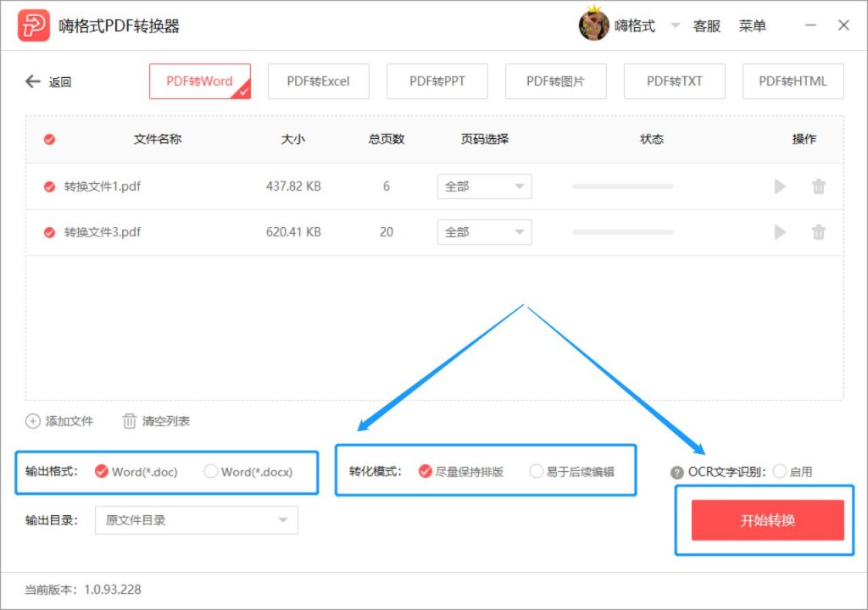The width and height of the screenshot is (868, 610).
Task: Enable OCR文字识别 启用 option
Action: pos(793,472)
